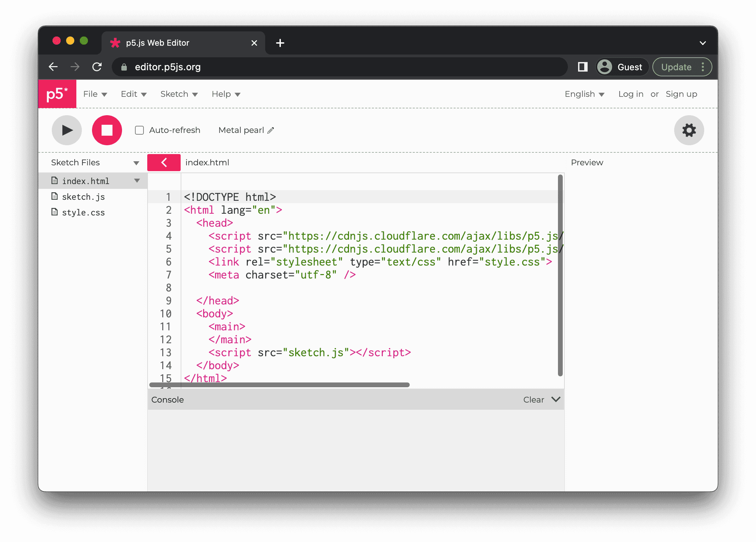This screenshot has height=542, width=756.
Task: Enable Auto-refresh
Action: pyautogui.click(x=139, y=130)
